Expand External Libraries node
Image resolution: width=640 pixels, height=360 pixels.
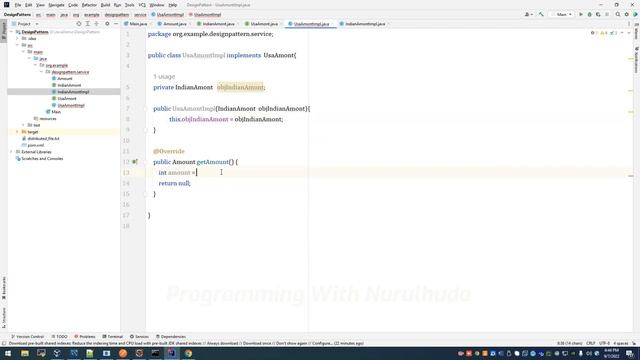pos(12,152)
